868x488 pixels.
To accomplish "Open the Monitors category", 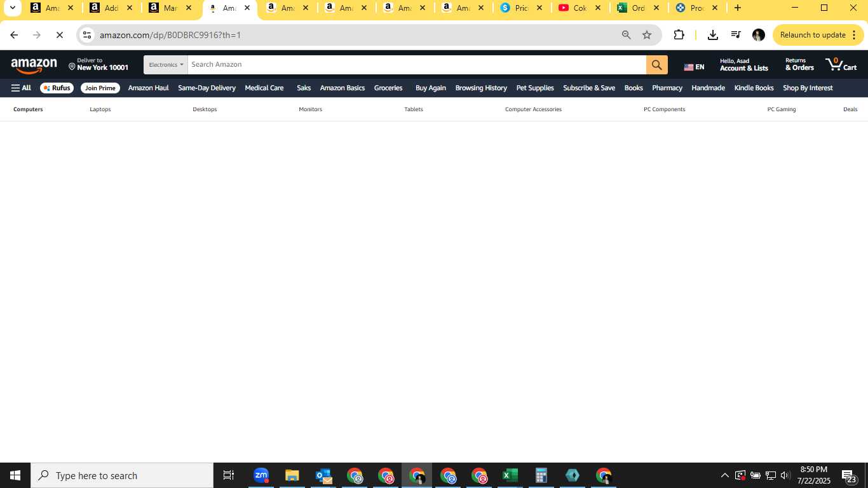I will click(310, 109).
